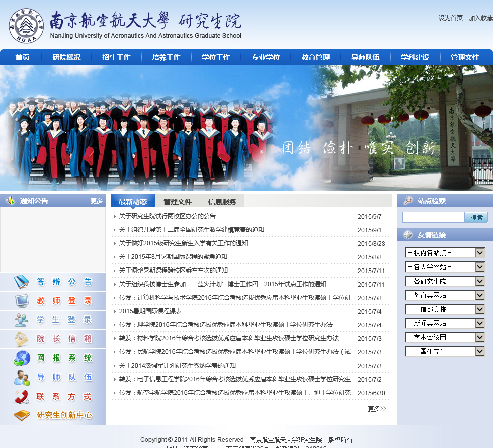Image resolution: width=493 pixels, height=448 pixels.
Task: Open 关于调整暑期课程跨校区乘车车次的通知
Action: pyautogui.click(x=173, y=270)
